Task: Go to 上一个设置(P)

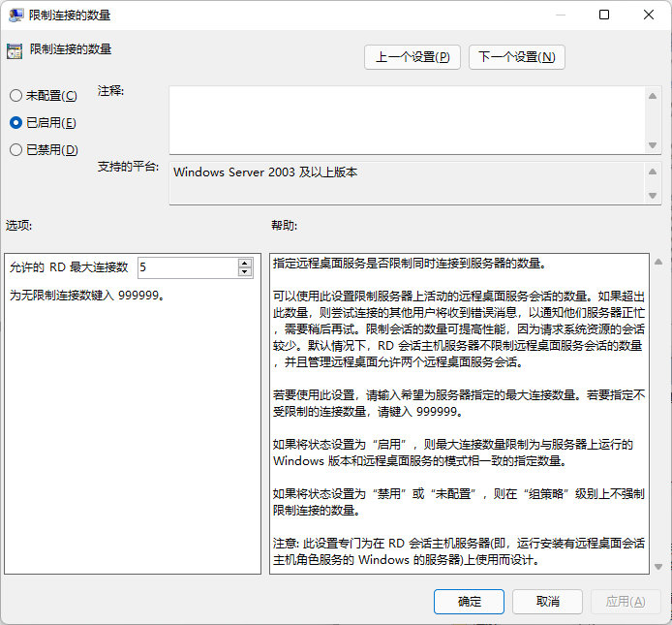Action: point(412,57)
